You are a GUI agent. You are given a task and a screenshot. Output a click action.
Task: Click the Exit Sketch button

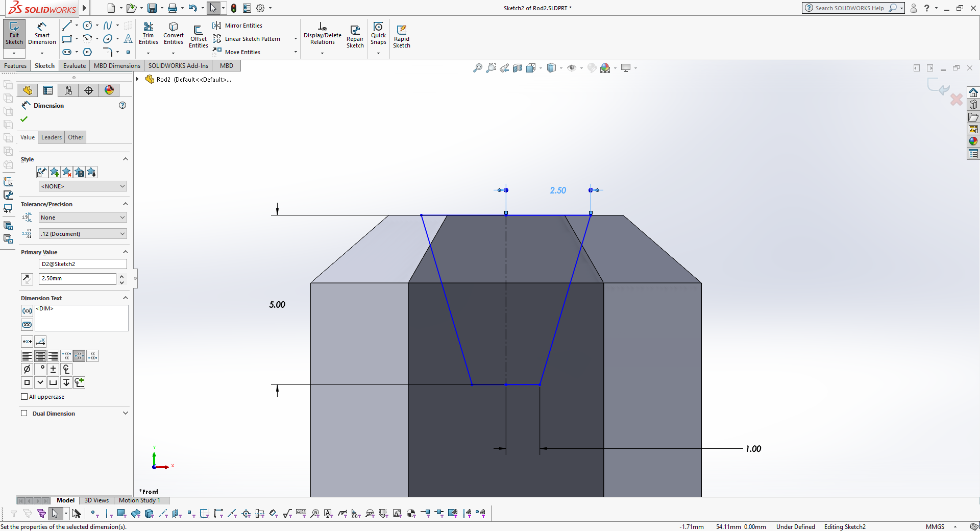pos(14,34)
